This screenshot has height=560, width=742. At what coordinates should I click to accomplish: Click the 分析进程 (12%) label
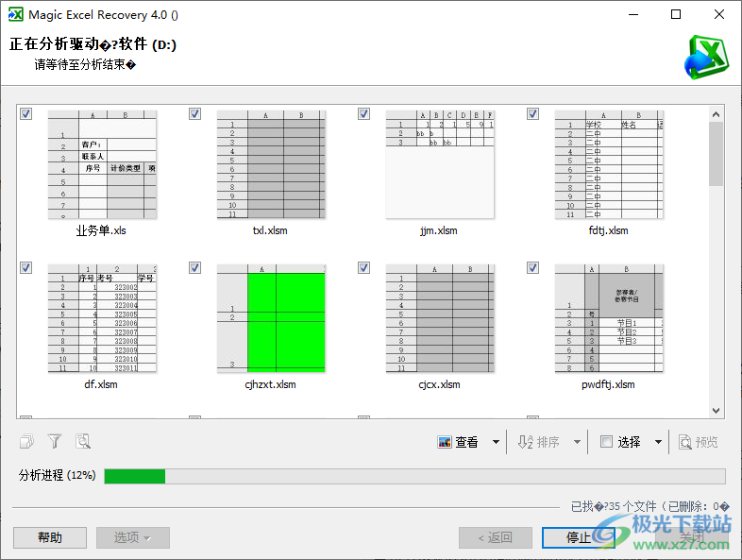[58, 475]
